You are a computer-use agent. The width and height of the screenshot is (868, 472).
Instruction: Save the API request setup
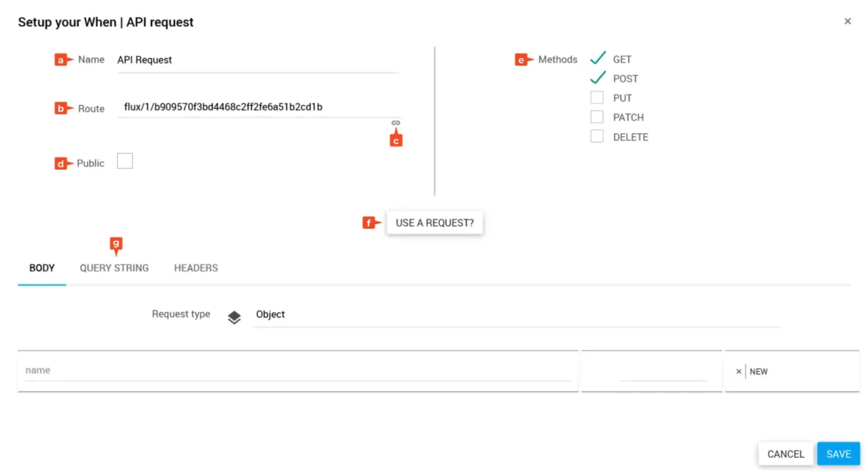point(838,454)
